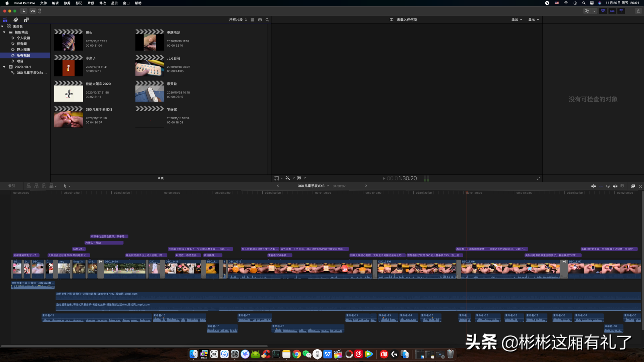This screenshot has width=644, height=362.
Task: Open Google Chrome in the Dock
Action: click(x=297, y=354)
